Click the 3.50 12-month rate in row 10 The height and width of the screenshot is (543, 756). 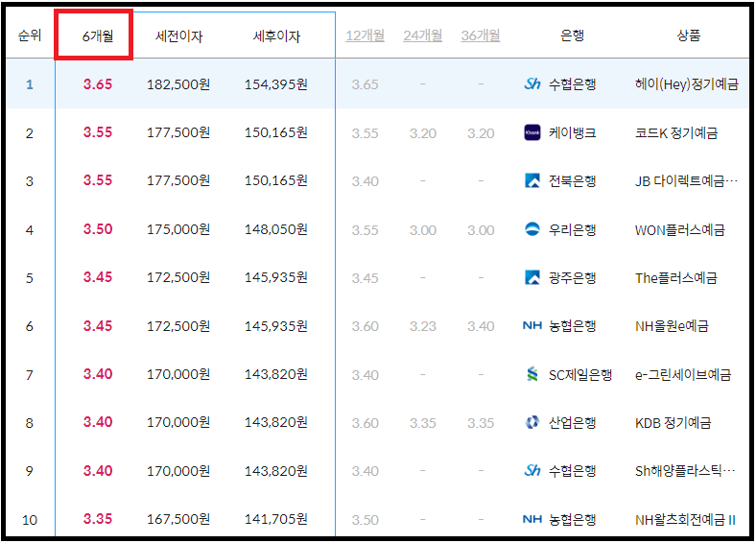tap(365, 520)
